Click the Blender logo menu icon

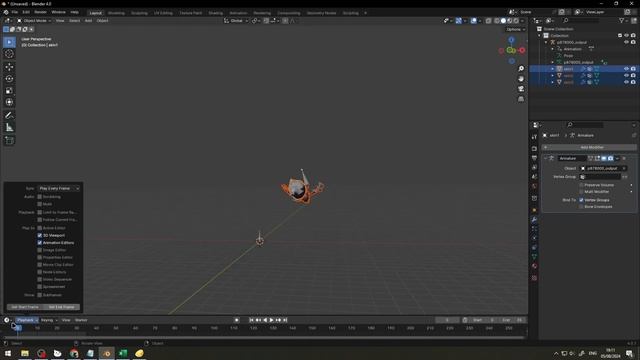click(6, 13)
